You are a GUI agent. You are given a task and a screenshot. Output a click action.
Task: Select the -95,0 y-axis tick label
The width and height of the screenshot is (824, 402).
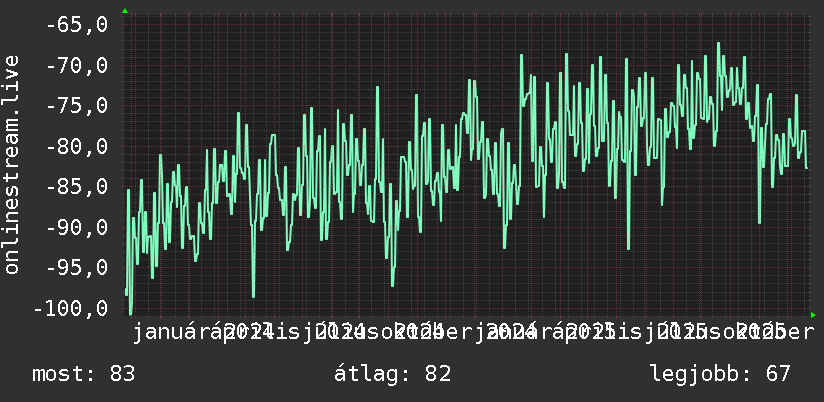[78, 267]
